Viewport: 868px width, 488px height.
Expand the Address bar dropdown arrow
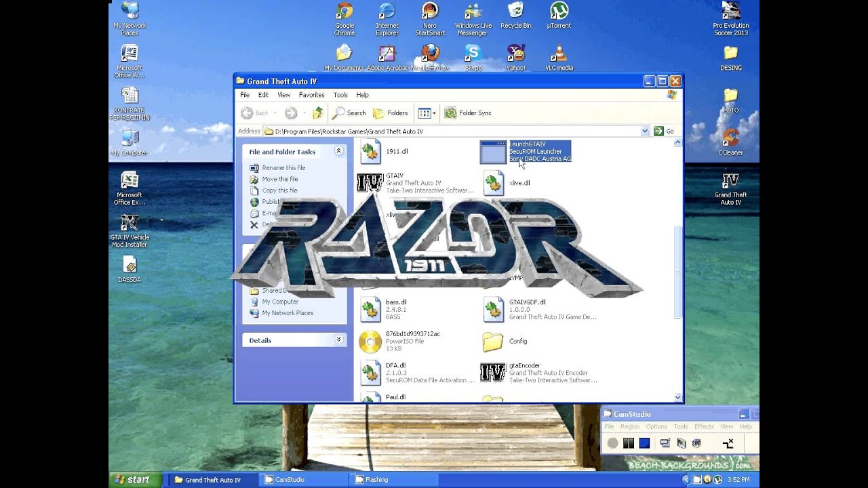tap(645, 131)
